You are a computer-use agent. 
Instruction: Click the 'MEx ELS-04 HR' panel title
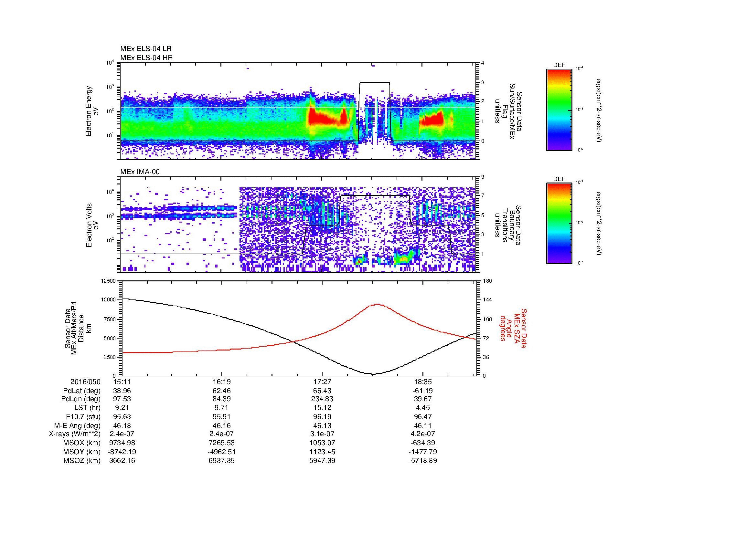[x=146, y=58]
